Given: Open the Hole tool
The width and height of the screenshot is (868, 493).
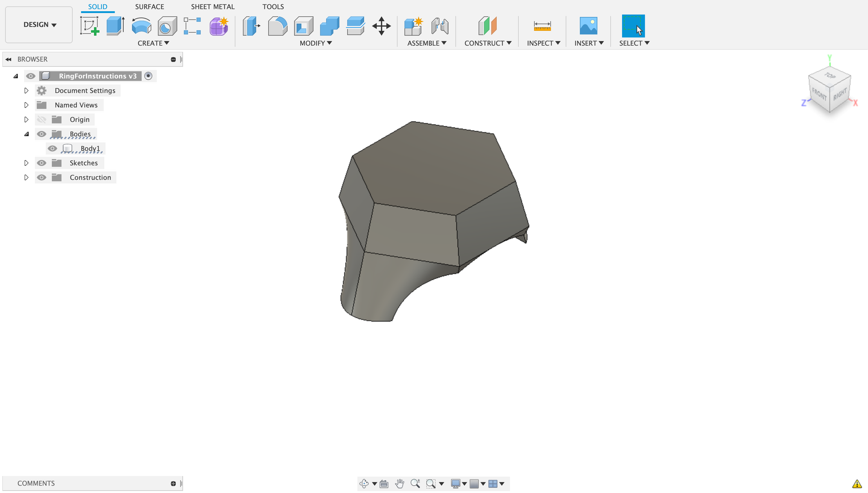Looking at the screenshot, I should [167, 25].
